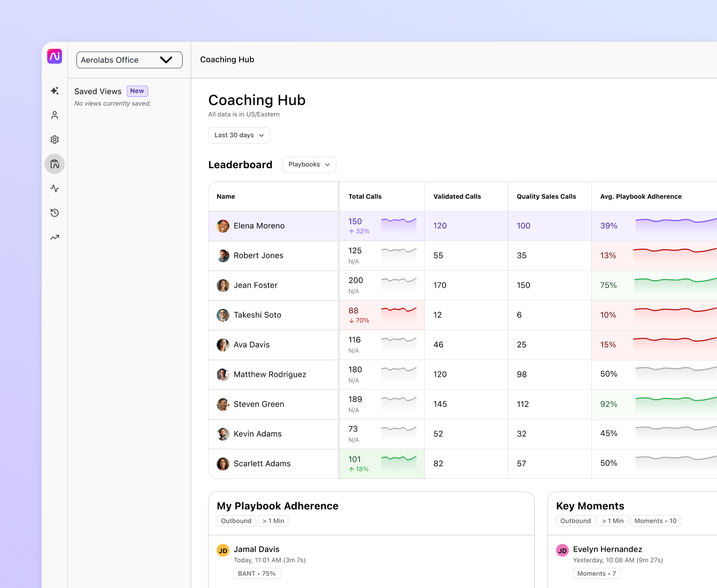Image resolution: width=717 pixels, height=588 pixels.
Task: Open the Aerolabs Office workspace dropdown
Action: pyautogui.click(x=129, y=60)
